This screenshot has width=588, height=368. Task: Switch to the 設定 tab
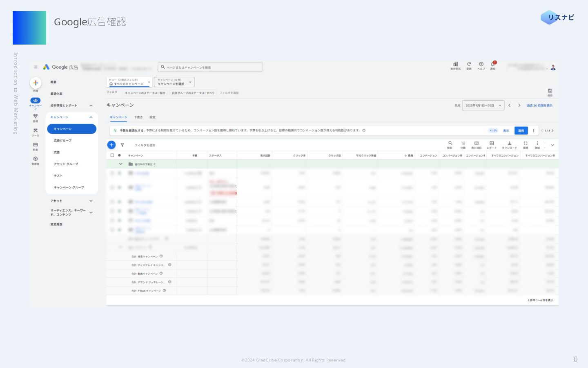[x=152, y=117]
